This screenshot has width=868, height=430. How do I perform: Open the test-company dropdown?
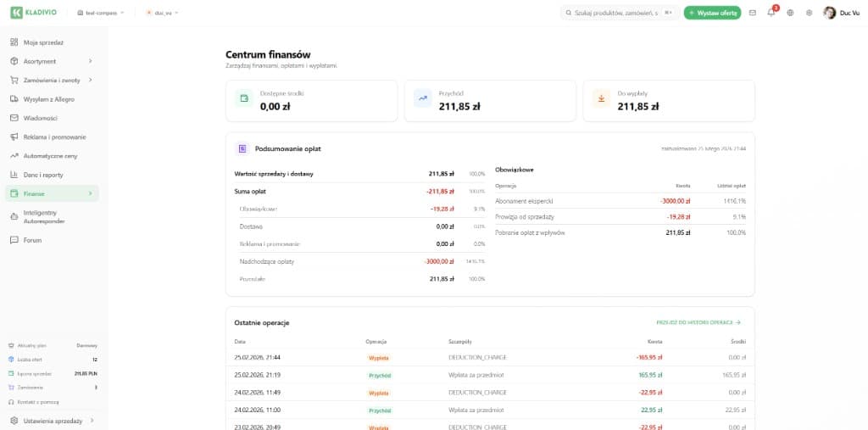click(100, 13)
